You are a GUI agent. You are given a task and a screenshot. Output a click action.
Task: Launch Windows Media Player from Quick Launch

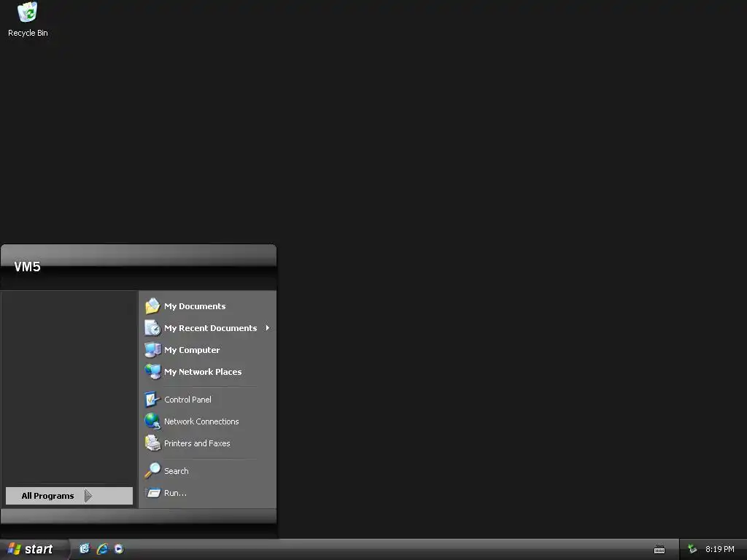click(119, 548)
